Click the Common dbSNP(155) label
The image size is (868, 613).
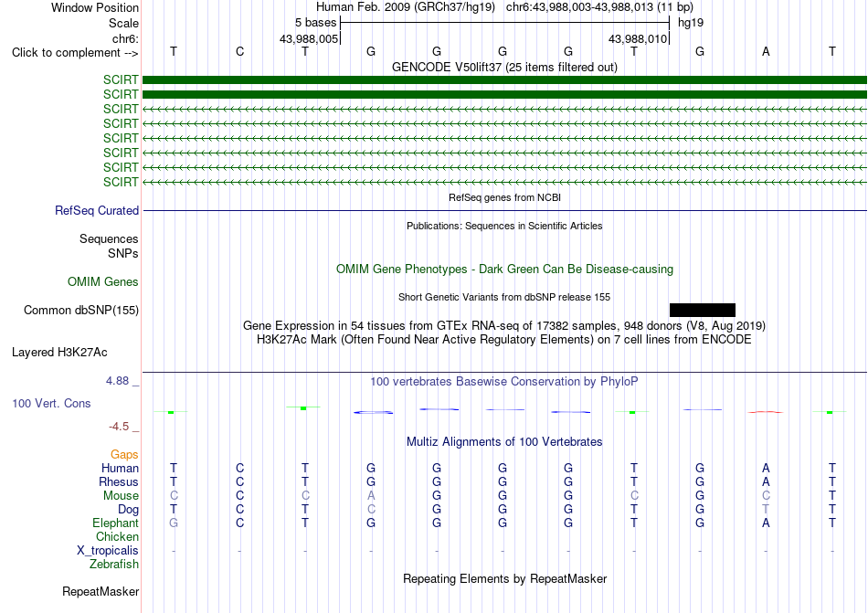(x=81, y=310)
